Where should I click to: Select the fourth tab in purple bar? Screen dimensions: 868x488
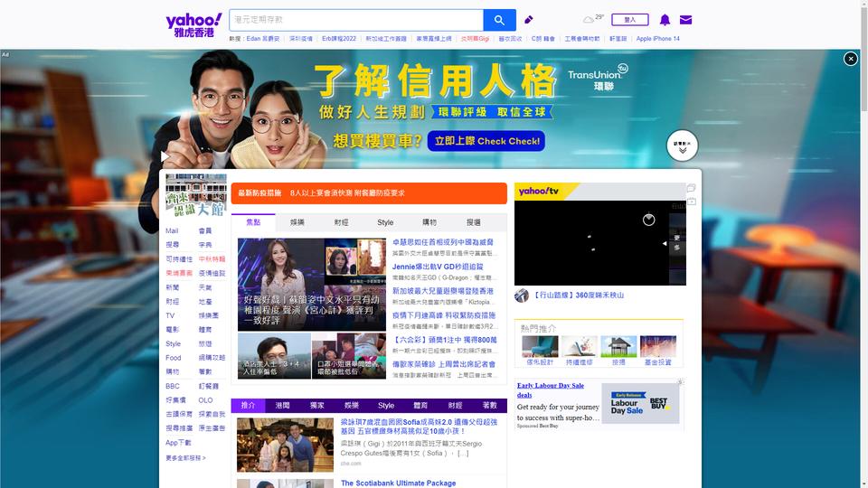point(352,406)
